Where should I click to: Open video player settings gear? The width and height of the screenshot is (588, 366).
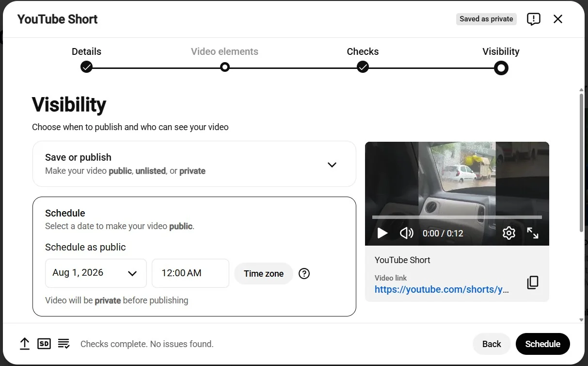tap(509, 233)
